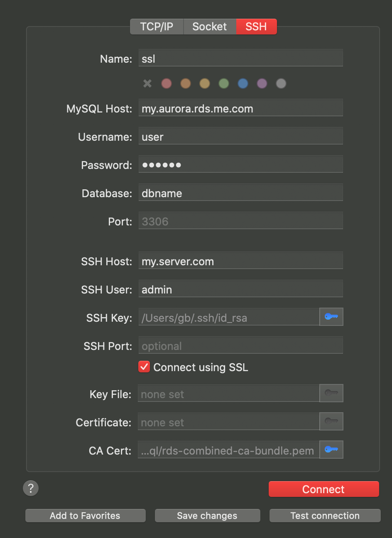This screenshot has width=392, height=538.
Task: Pick the green favorite color dot
Action: pyautogui.click(x=224, y=83)
